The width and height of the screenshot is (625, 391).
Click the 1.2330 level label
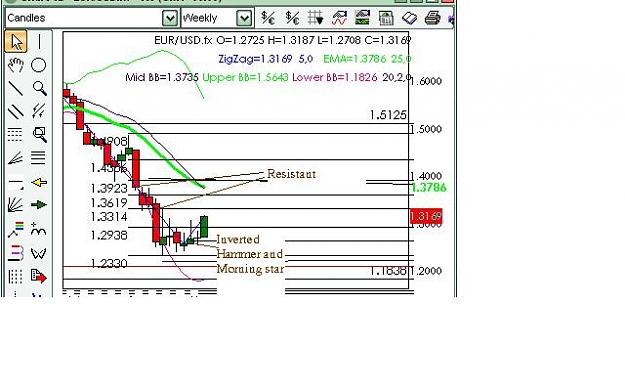(x=109, y=264)
